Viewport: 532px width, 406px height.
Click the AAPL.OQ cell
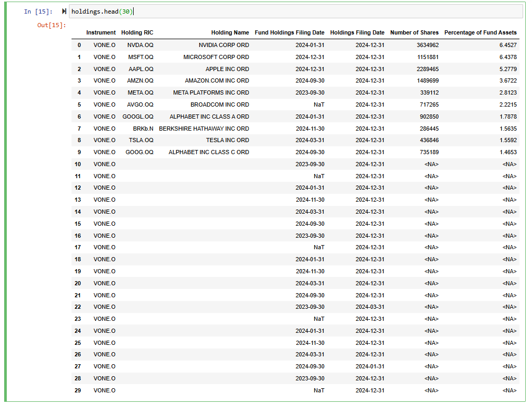[141, 69]
